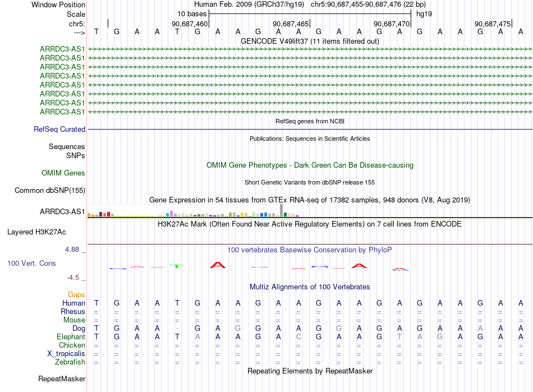The image size is (533, 392).
Task: Click coordinate label 90,687,470
Action: pyautogui.click(x=392, y=24)
